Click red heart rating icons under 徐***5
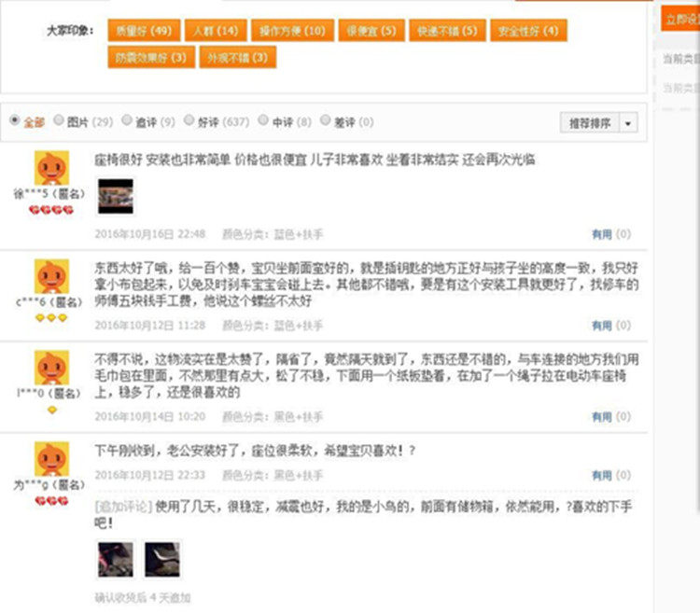 coord(51,210)
